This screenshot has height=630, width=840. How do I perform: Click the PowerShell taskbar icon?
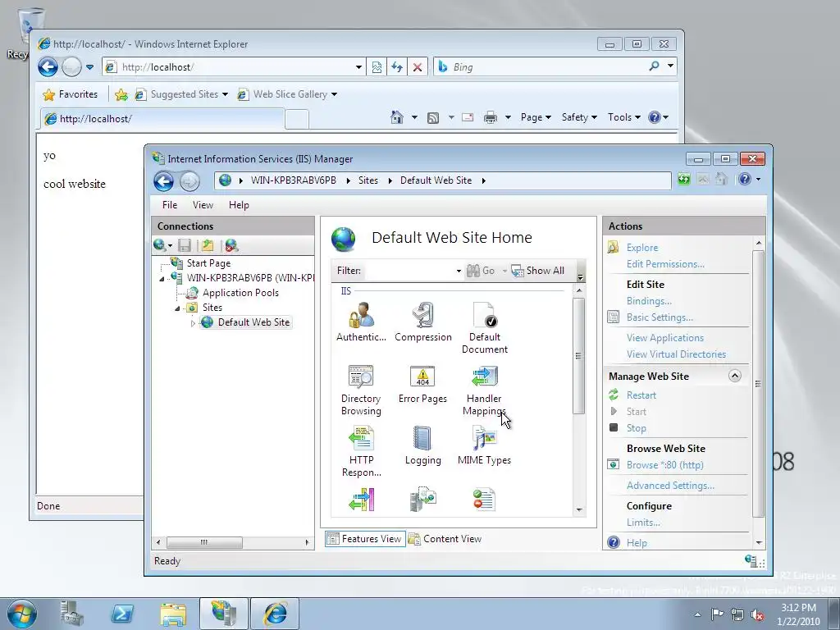click(x=122, y=614)
